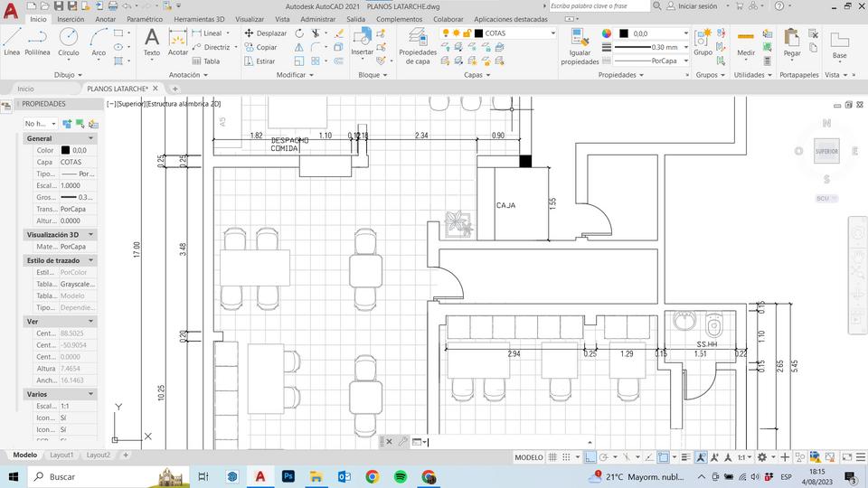Open the annotation scale 1:1 dropdown
868x488 pixels.
(x=744, y=457)
